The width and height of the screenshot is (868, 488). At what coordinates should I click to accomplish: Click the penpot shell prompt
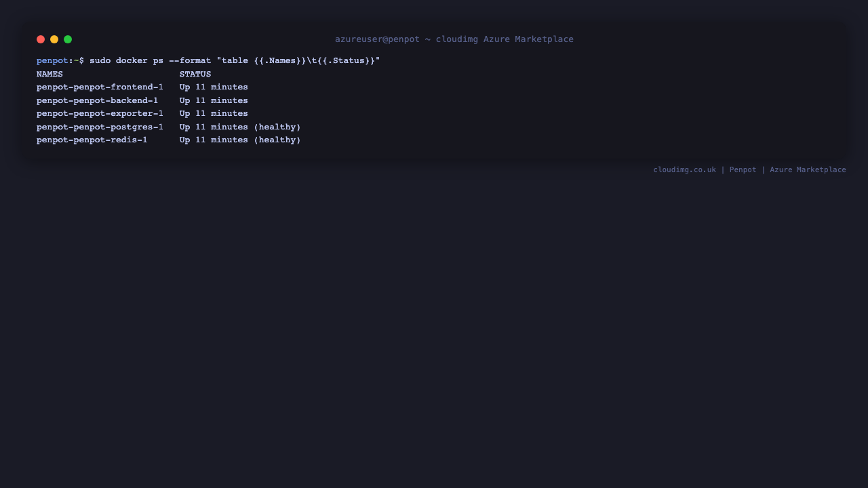(x=60, y=61)
